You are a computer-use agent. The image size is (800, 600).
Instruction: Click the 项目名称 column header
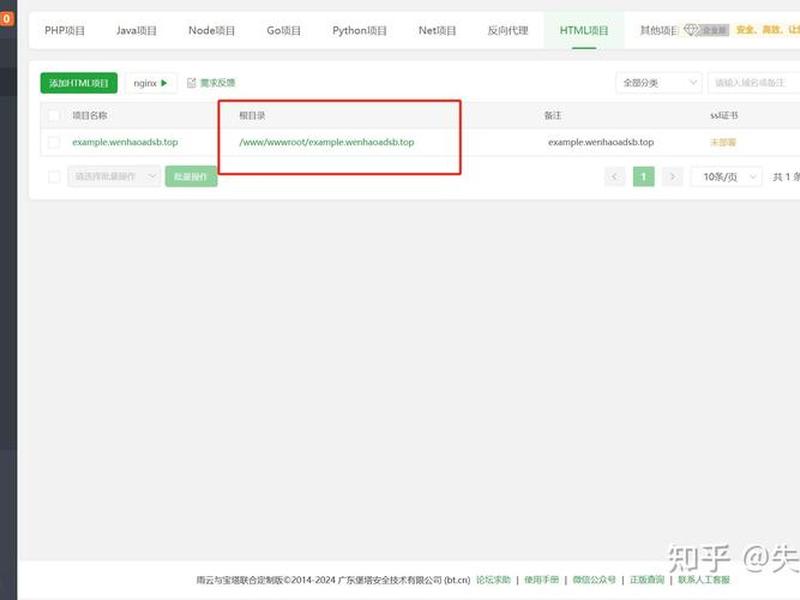pos(90,115)
